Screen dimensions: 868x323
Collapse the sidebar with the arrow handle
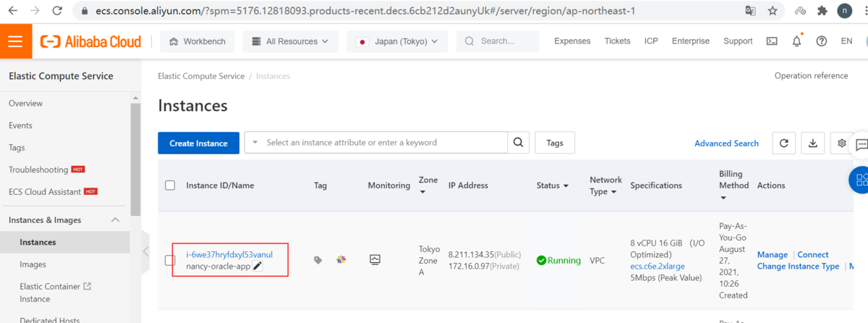145,251
